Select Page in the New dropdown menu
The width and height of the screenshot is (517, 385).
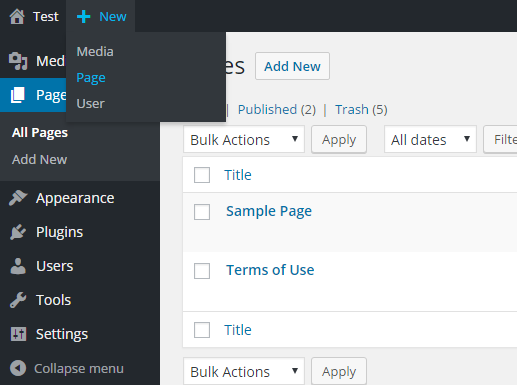tap(91, 78)
